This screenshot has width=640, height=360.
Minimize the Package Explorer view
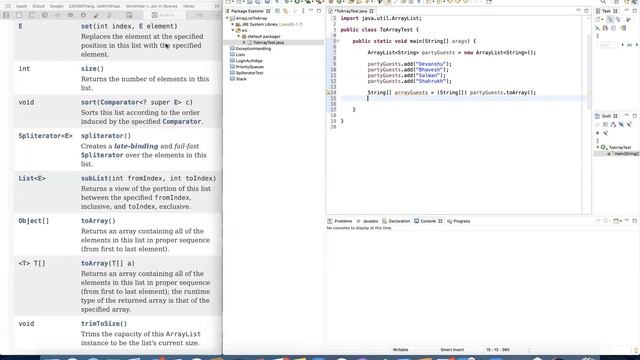311,11
